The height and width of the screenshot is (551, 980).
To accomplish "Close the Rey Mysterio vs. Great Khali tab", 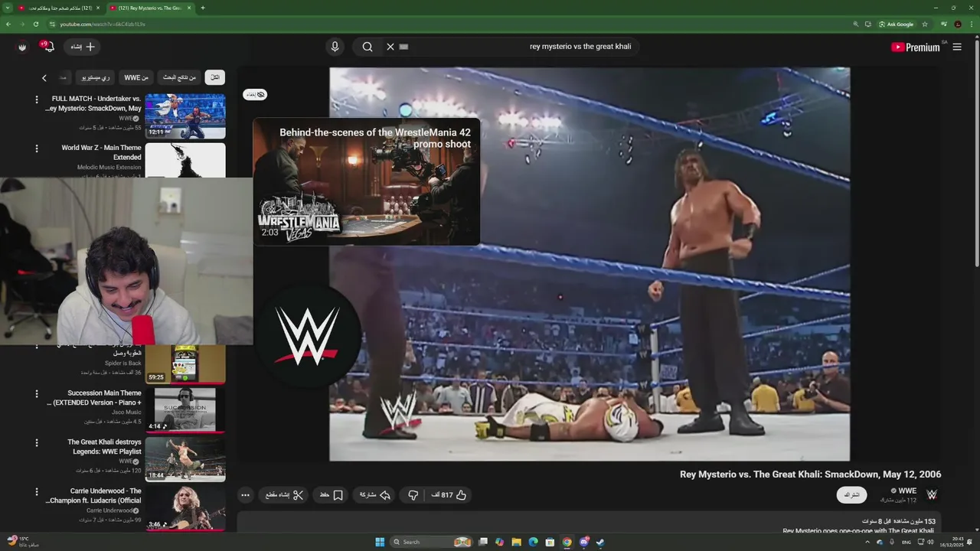I will 189,8.
